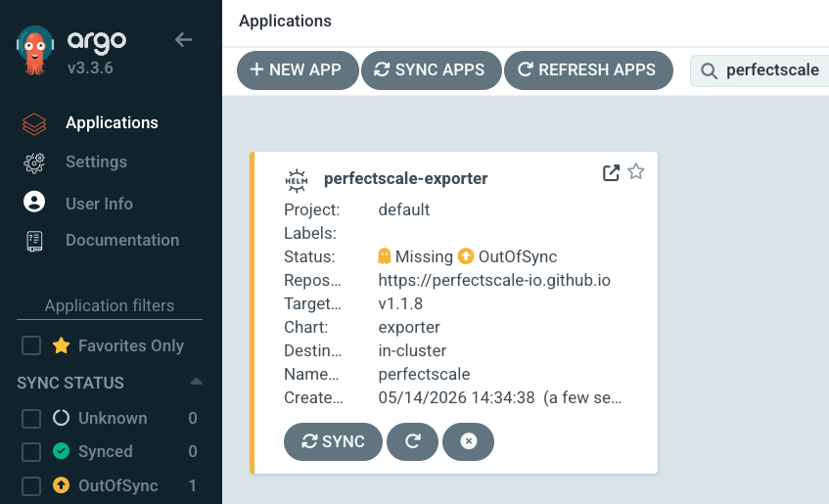829x504 pixels.
Task: Click the yellow star beside Favorites Only
Action: [x=62, y=345]
